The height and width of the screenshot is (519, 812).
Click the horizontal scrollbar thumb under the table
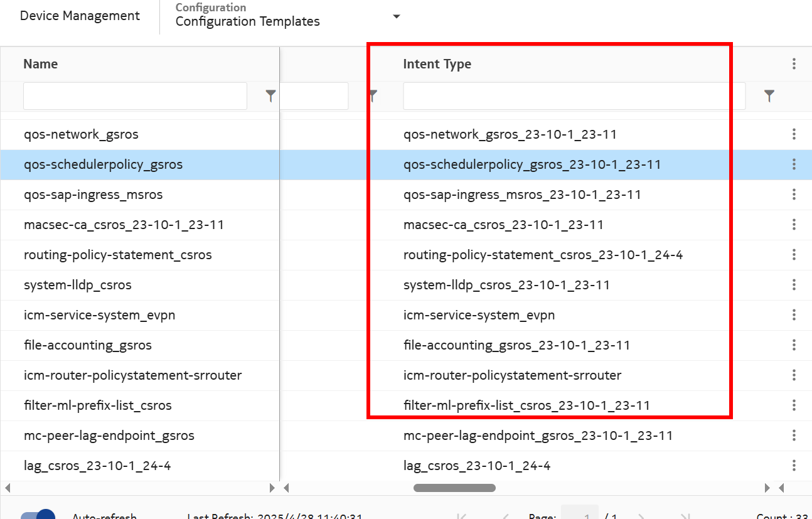454,488
